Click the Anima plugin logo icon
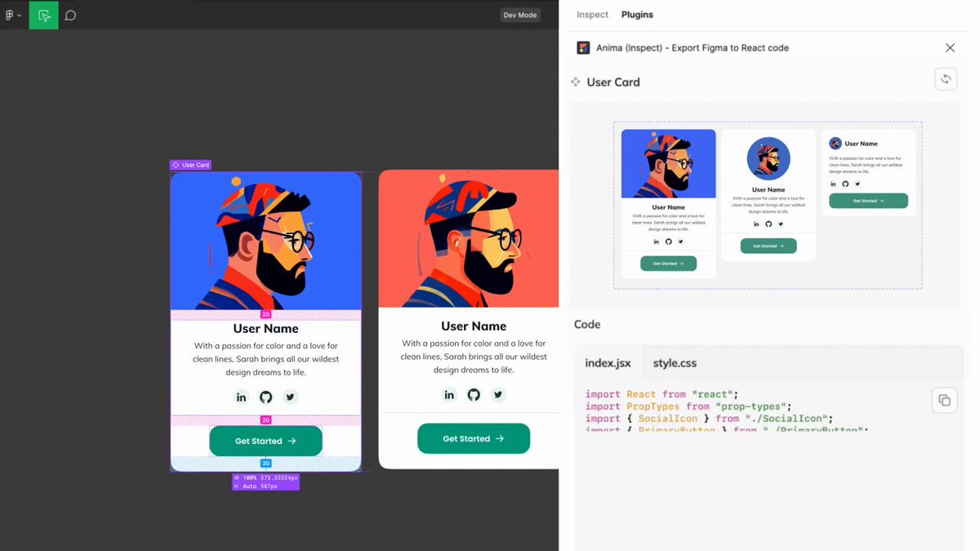 click(583, 48)
